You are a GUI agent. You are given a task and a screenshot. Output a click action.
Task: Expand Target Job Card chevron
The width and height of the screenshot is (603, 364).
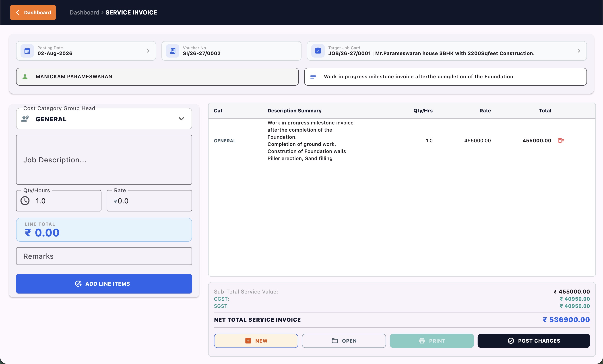pyautogui.click(x=579, y=51)
